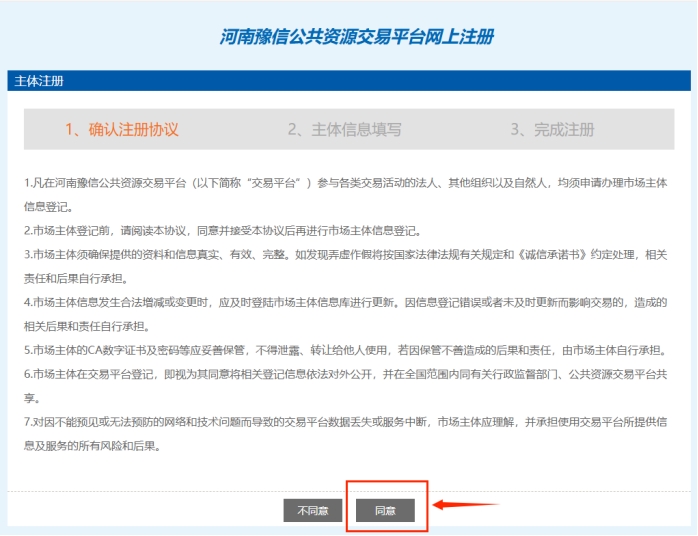
Task: Click the 河南豫信公共资源交易平台网上注册 page title
Action: pyautogui.click(x=356, y=38)
